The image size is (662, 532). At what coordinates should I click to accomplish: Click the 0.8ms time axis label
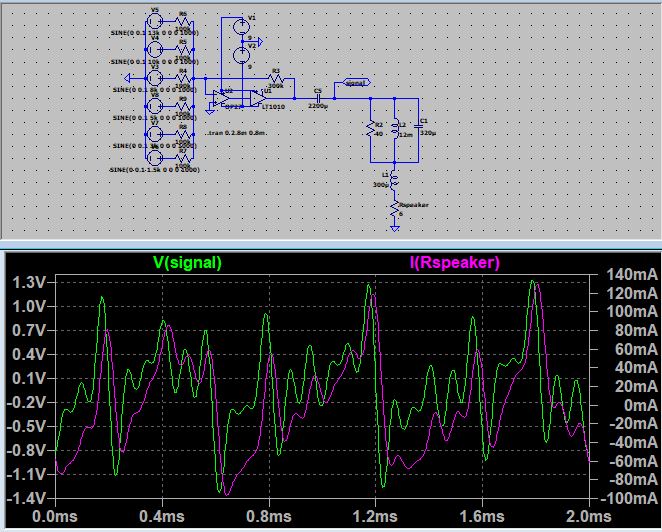269,516
